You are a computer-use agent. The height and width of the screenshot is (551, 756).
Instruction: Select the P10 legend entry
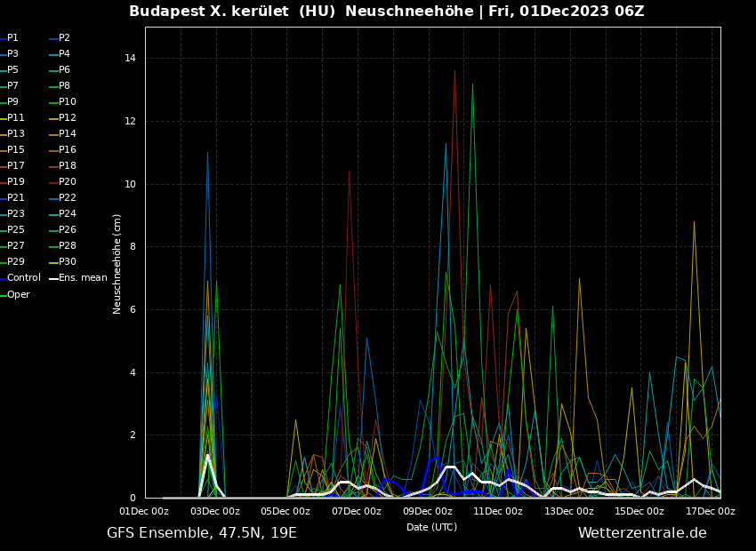(68, 102)
